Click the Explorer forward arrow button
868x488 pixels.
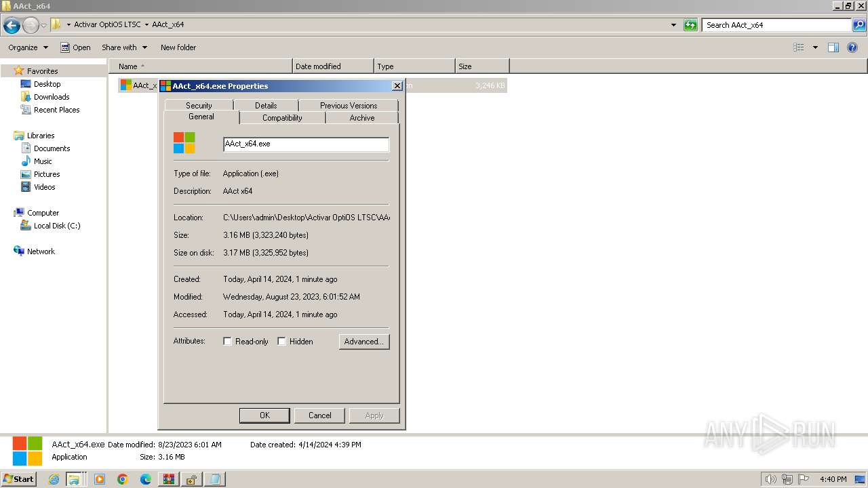tap(31, 25)
